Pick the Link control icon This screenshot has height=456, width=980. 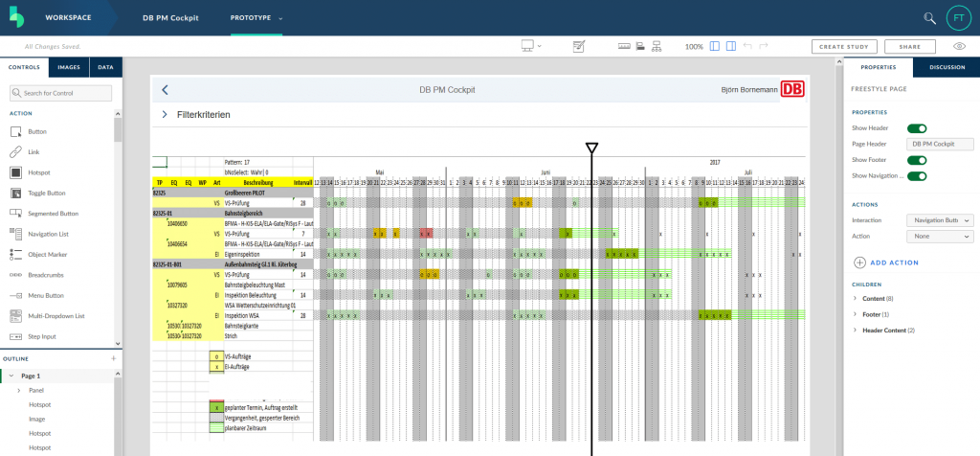tap(16, 152)
